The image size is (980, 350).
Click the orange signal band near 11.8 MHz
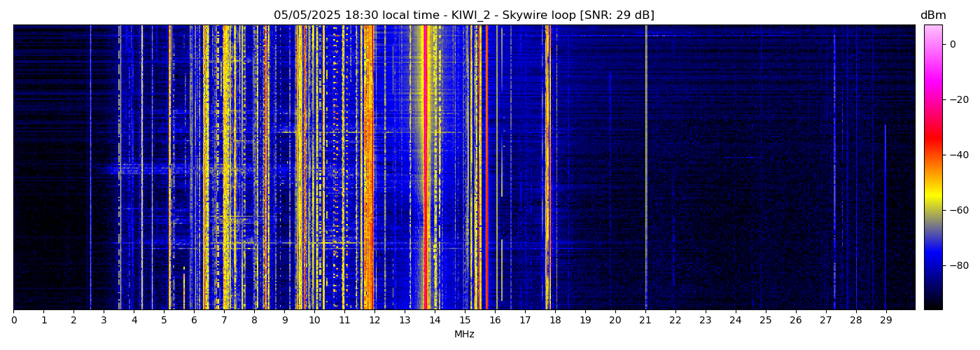point(368,168)
